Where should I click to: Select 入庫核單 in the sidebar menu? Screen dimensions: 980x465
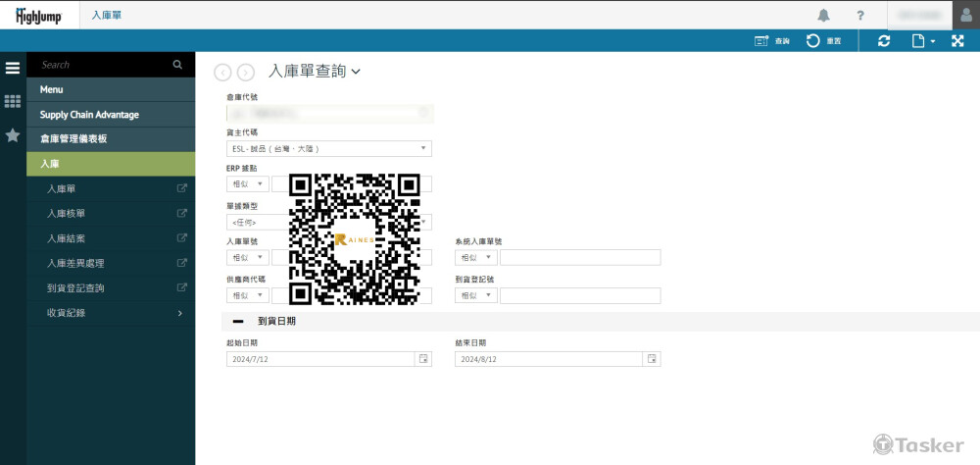pyautogui.click(x=66, y=213)
